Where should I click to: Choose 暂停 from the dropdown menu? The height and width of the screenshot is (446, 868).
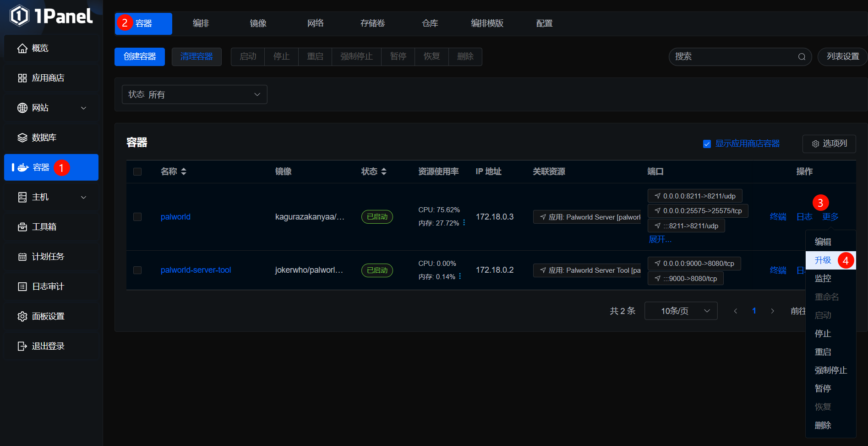(830, 388)
